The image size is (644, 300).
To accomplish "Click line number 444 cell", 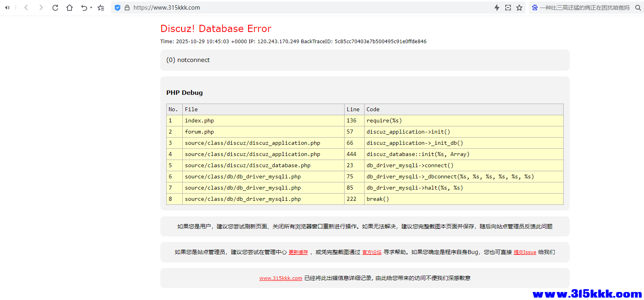I will tap(354, 154).
